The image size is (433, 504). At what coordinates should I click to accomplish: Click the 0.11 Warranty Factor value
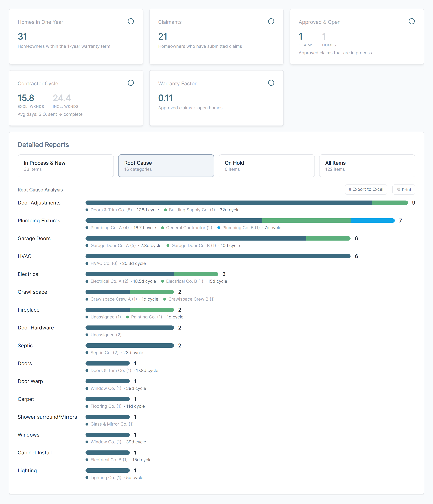click(x=165, y=98)
